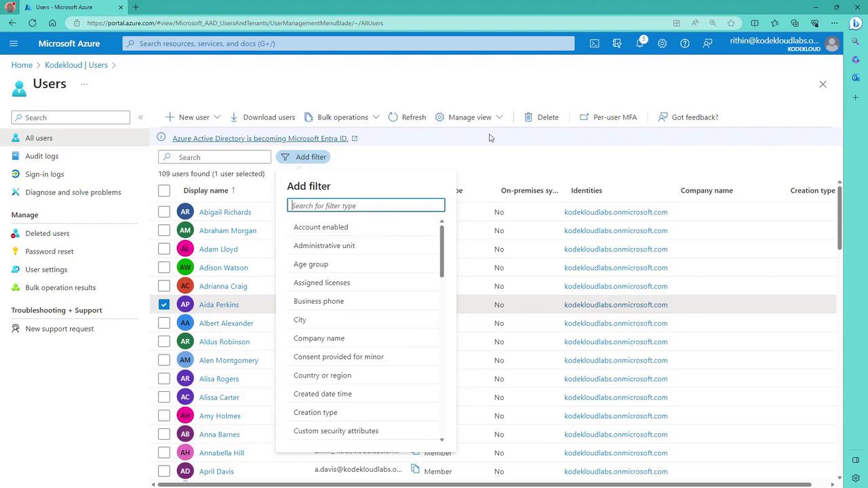Click the Add filter pill button
868x488 pixels.
pyautogui.click(x=304, y=157)
